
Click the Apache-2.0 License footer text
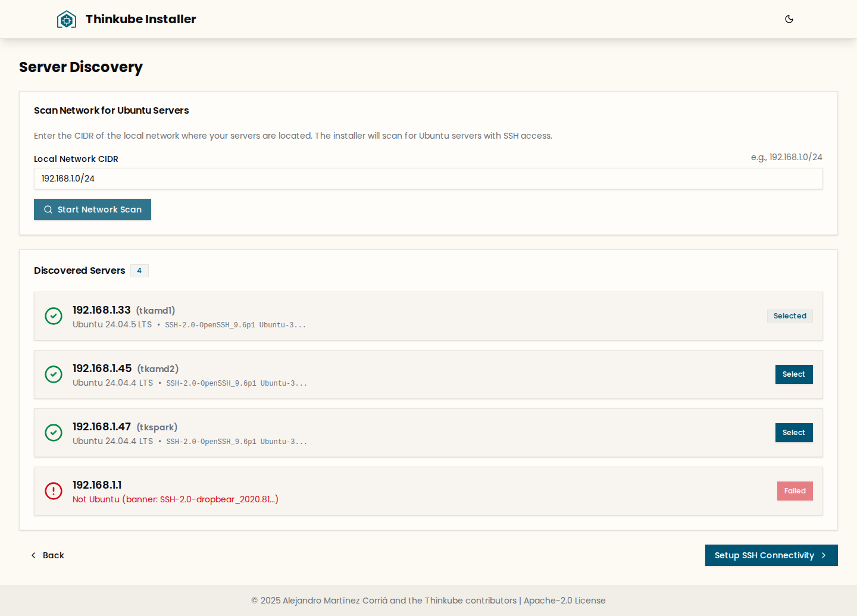coord(565,601)
